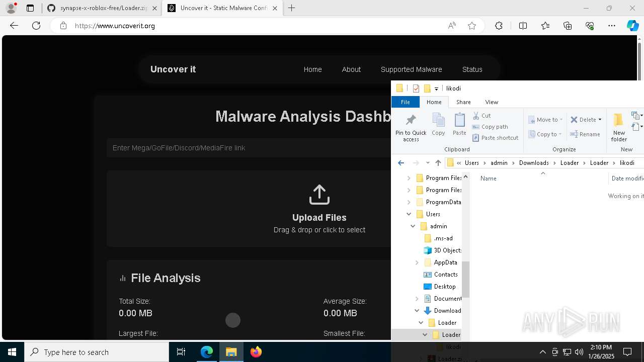Go to the Uncover it logo link
The height and width of the screenshot is (362, 644).
point(173,69)
